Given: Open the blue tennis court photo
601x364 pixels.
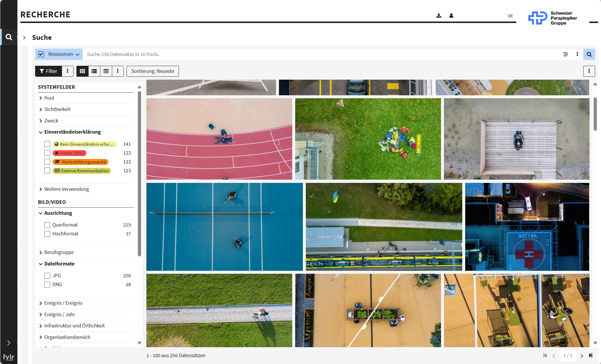Looking at the screenshot, I should click(225, 227).
